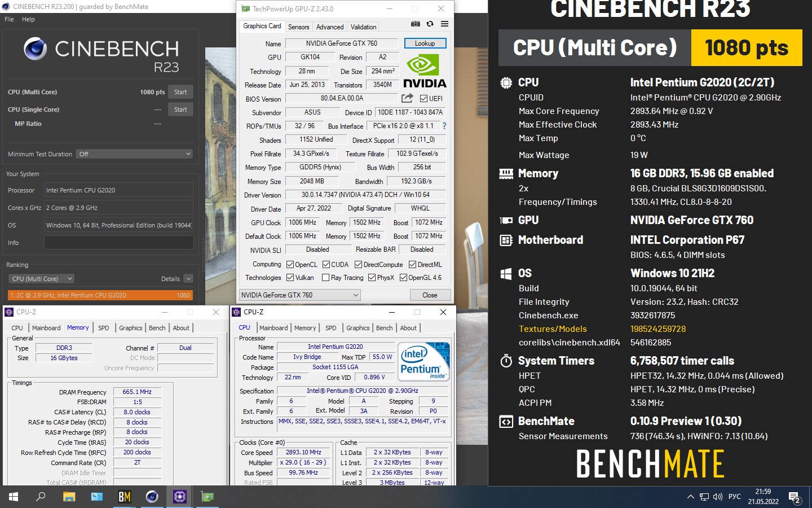Toggle the PhysX checkbox
Screen dimensions: 812x508
pos(372,277)
